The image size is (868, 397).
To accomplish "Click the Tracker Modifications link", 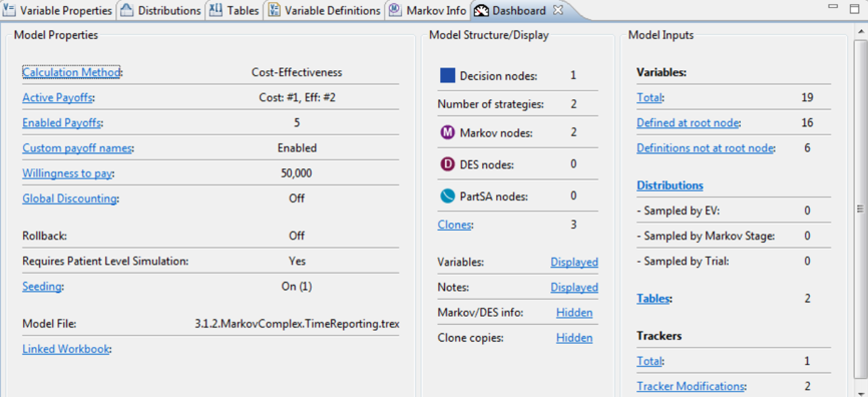I will tap(690, 386).
